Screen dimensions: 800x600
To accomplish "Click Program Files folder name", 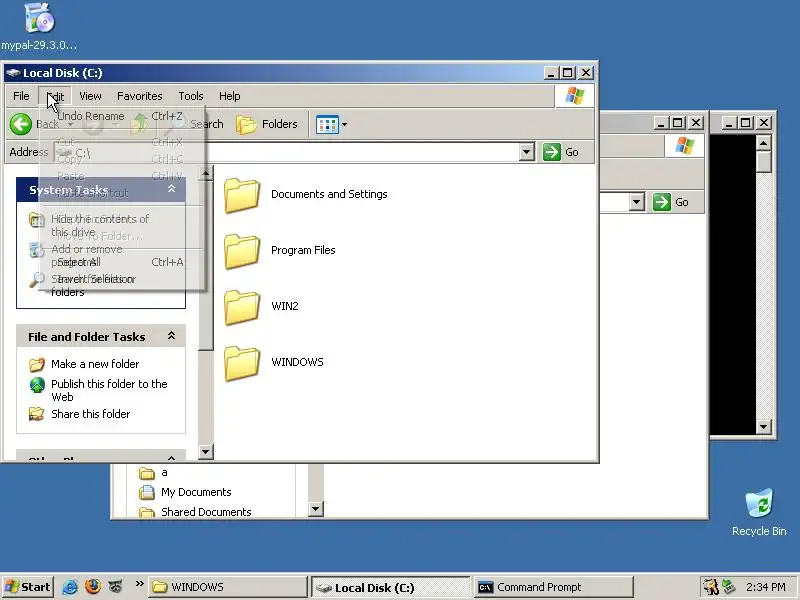I will 303,251.
